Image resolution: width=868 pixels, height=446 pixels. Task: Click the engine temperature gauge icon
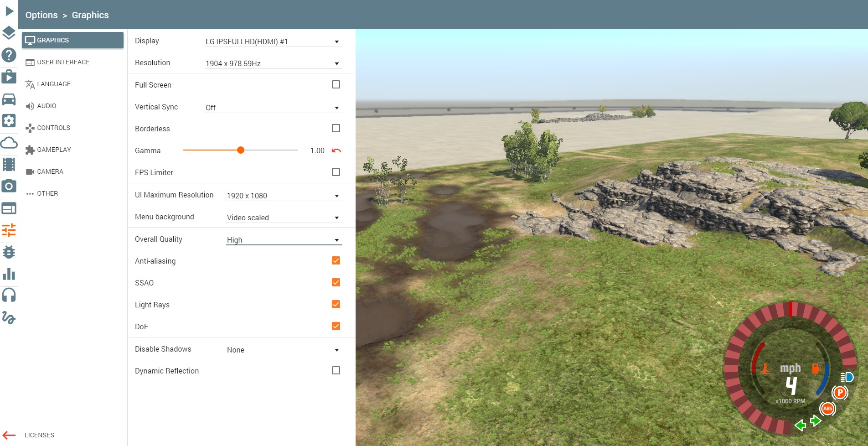tap(765, 368)
